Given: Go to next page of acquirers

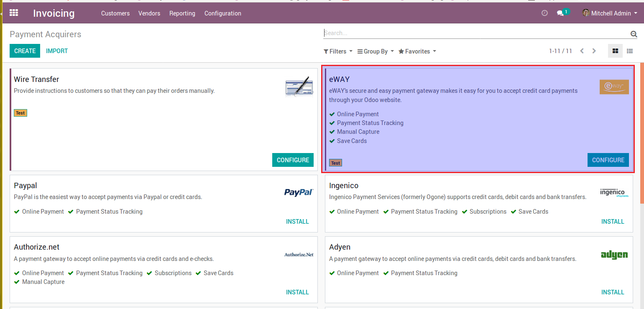Looking at the screenshot, I should pyautogui.click(x=594, y=51).
